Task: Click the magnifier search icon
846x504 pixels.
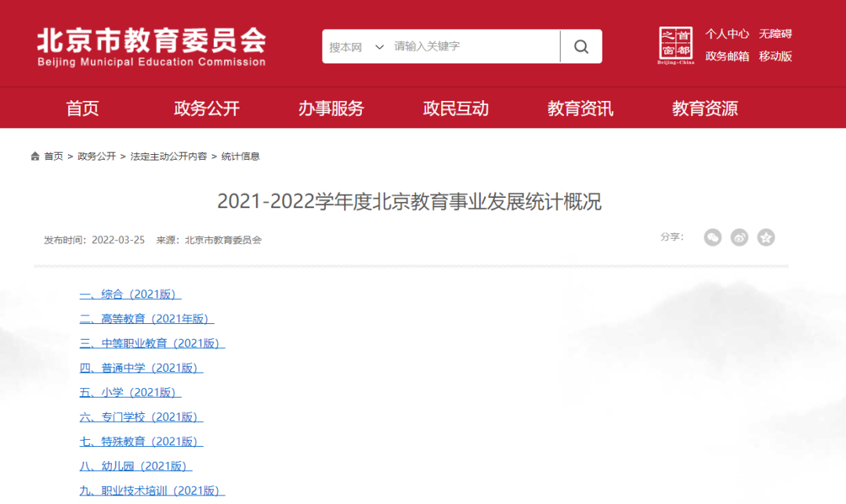Action: (581, 47)
